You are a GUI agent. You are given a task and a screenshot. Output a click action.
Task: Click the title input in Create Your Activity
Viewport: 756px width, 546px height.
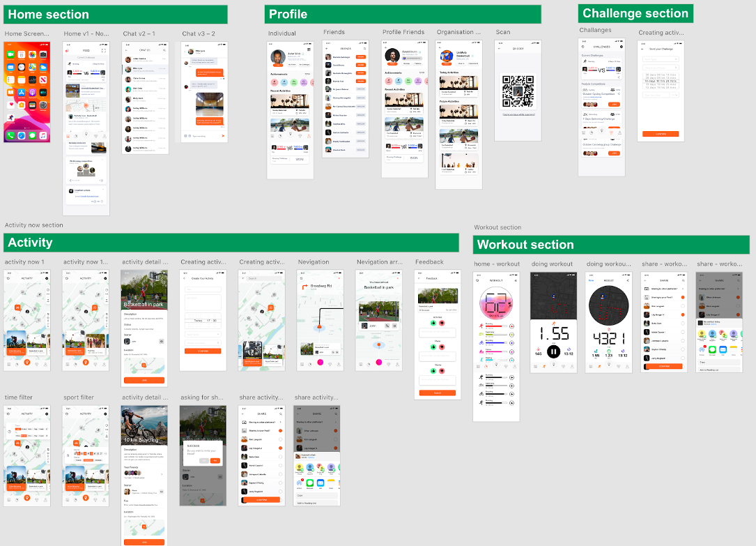click(203, 289)
